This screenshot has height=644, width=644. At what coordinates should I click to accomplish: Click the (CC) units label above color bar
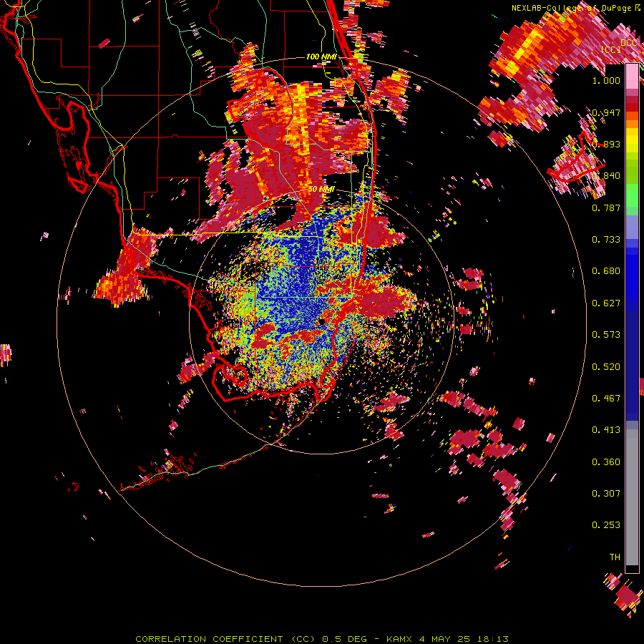click(611, 49)
